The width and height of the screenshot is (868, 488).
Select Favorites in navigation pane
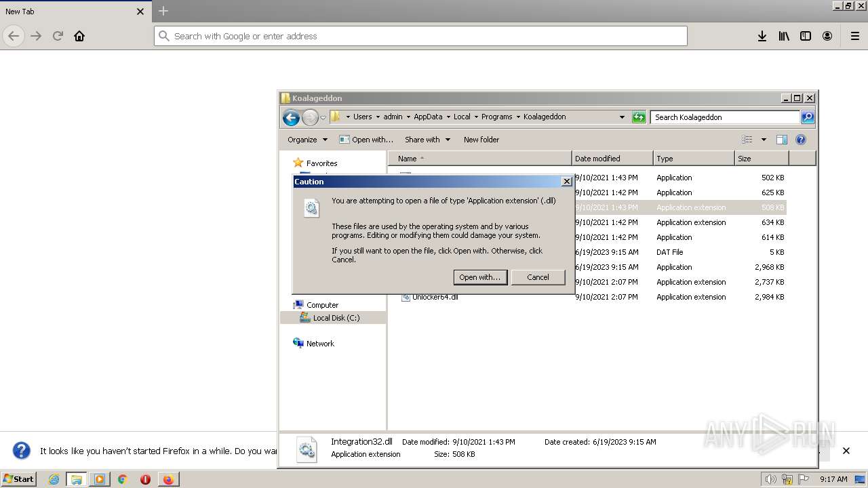pyautogui.click(x=321, y=163)
